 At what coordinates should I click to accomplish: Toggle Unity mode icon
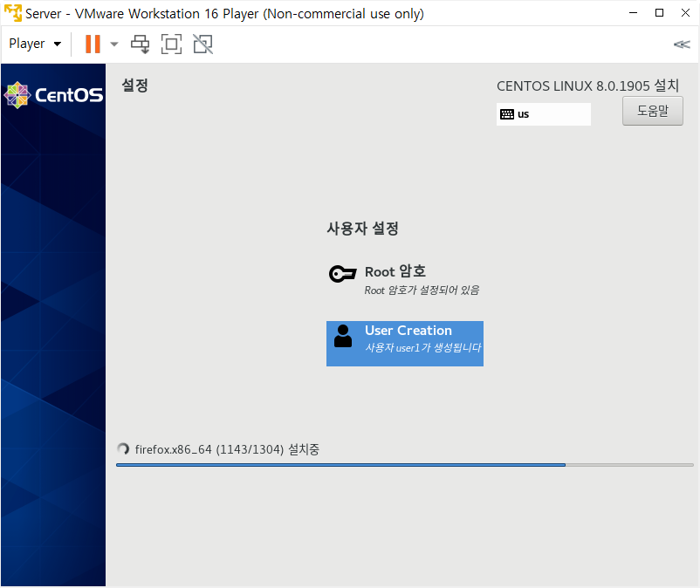coord(203,44)
